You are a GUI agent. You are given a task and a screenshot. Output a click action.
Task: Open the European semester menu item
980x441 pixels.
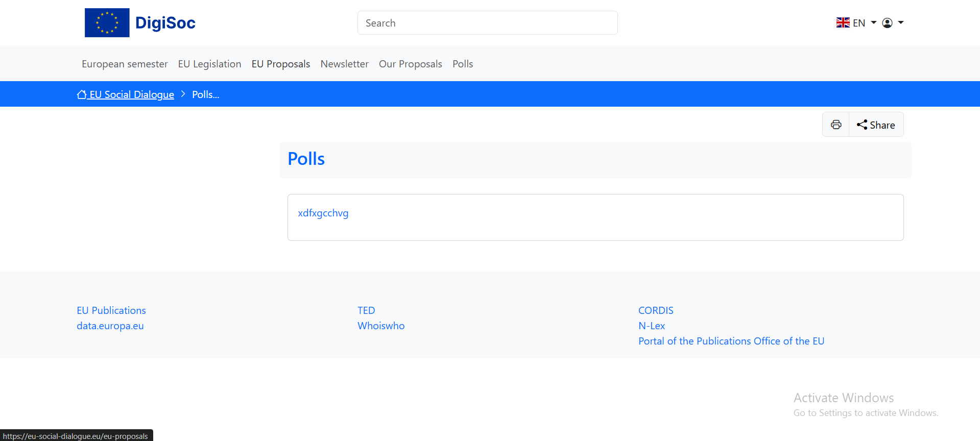click(x=125, y=64)
